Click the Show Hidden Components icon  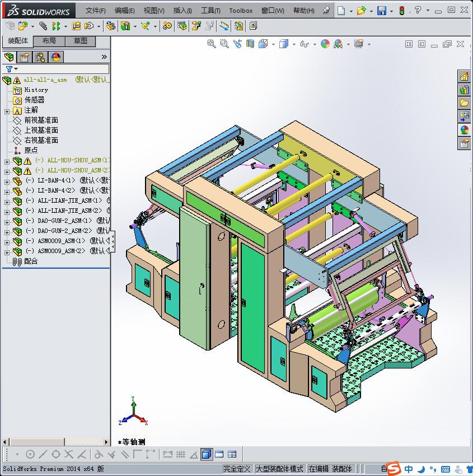[x=110, y=26]
